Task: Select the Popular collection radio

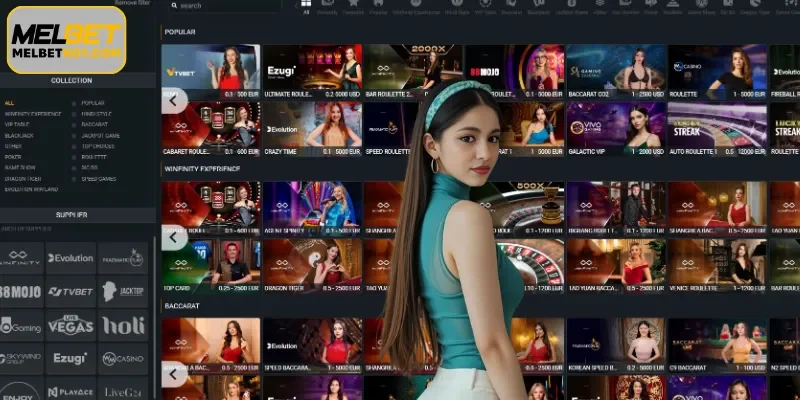Action: tap(74, 103)
